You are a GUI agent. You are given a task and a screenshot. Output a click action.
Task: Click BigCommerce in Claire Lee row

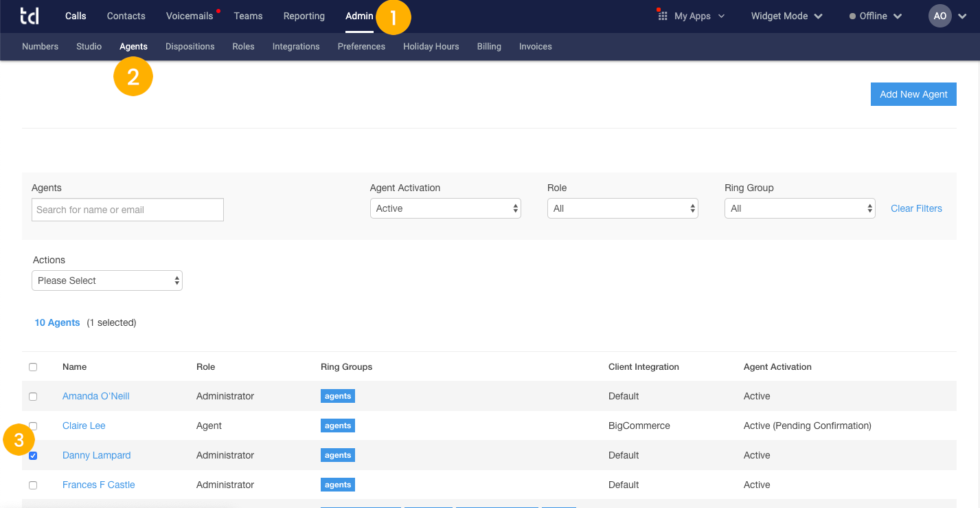pyautogui.click(x=639, y=426)
